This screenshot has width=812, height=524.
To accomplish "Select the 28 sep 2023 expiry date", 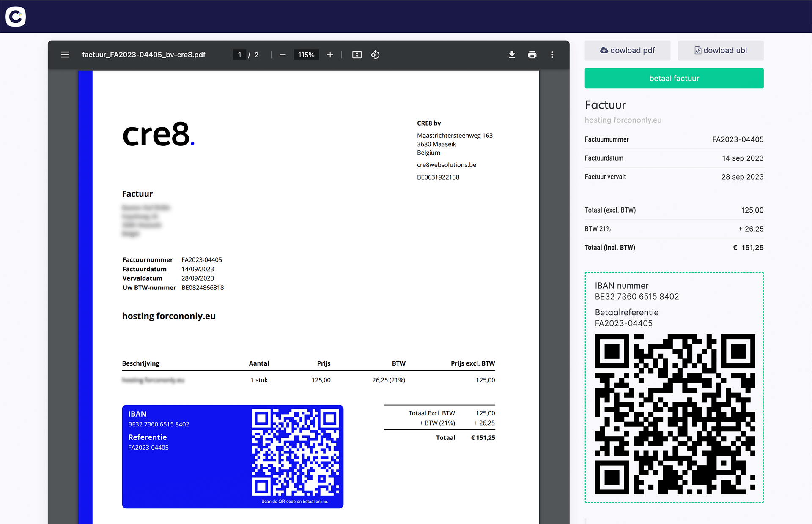I will pos(743,177).
